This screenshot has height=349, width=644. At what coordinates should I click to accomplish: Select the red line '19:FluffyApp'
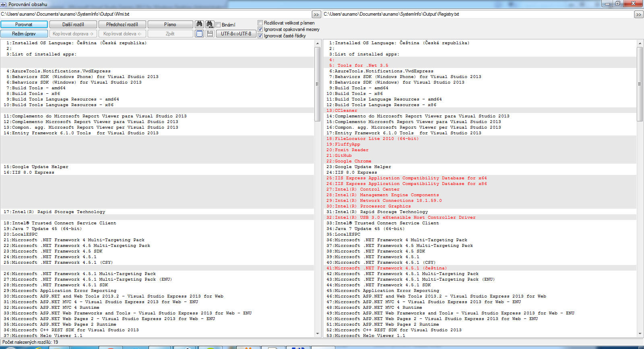pyautogui.click(x=480, y=144)
